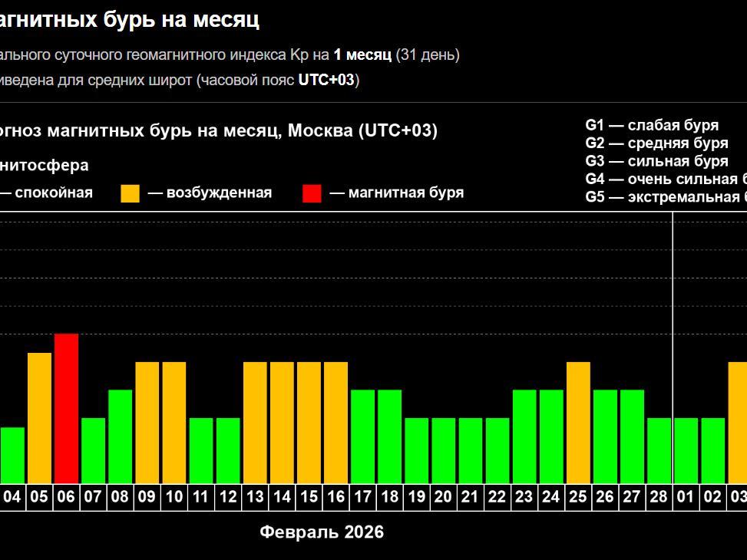747x560 pixels.
Task: Click the orange bar above date 25
Action: click(x=578, y=423)
